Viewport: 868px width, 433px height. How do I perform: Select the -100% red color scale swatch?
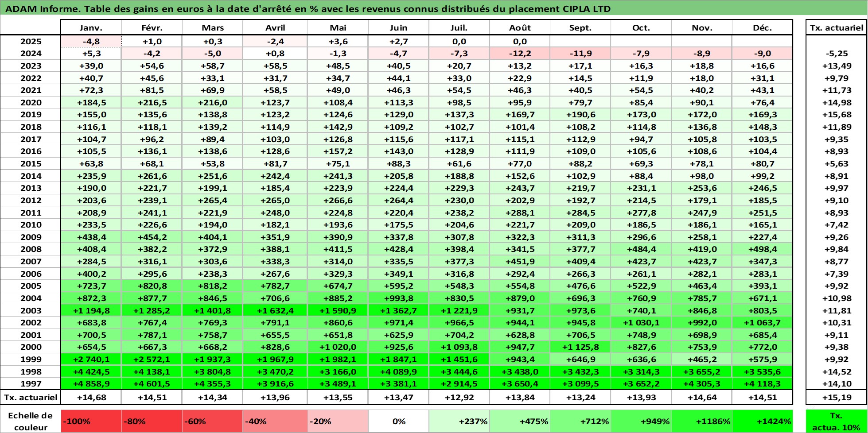coord(91,421)
